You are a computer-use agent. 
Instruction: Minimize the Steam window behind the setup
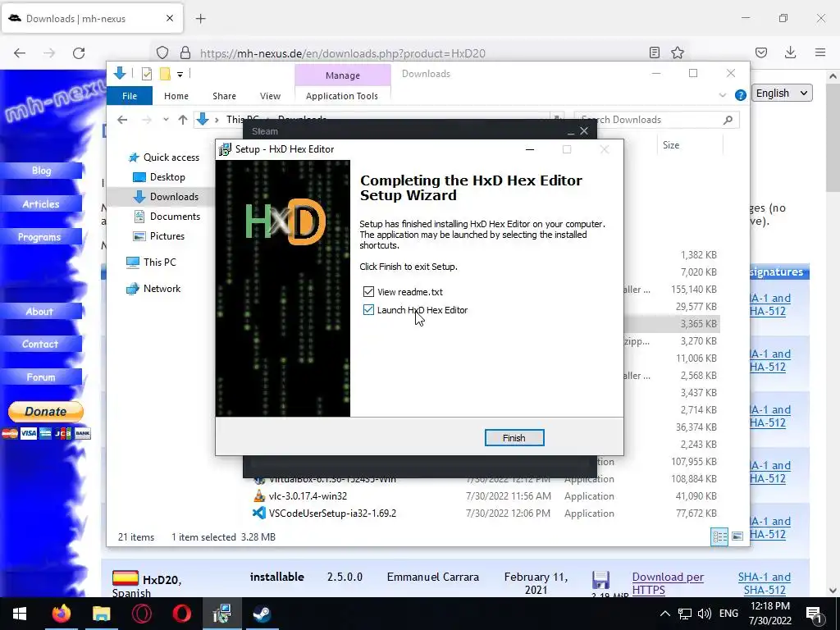tap(571, 131)
